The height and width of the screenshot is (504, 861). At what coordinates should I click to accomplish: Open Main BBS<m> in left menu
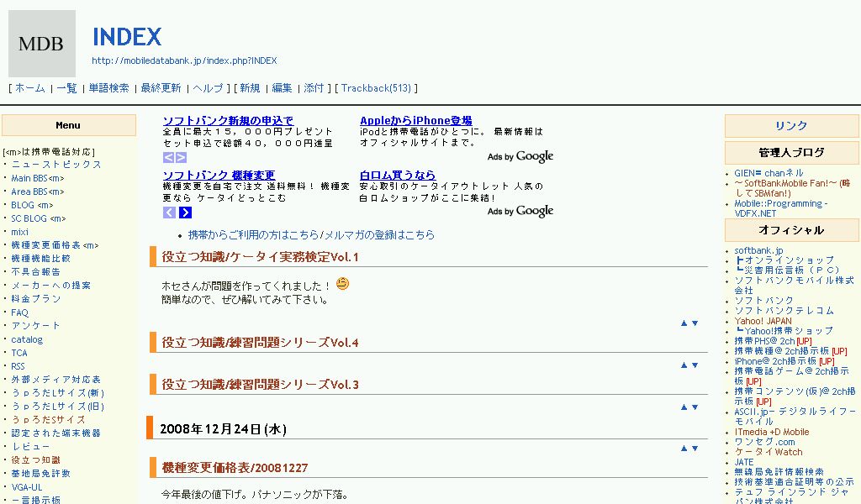[x=37, y=178]
